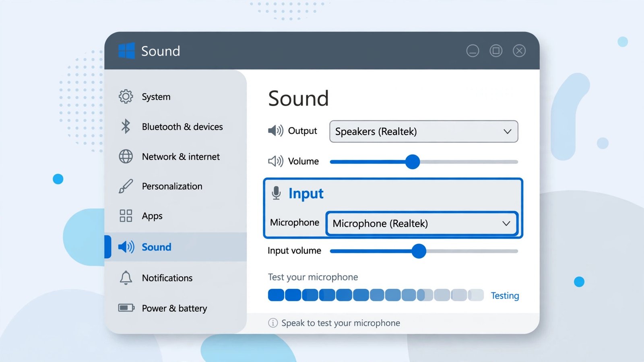Close the Sound window
644x362 pixels.
519,51
